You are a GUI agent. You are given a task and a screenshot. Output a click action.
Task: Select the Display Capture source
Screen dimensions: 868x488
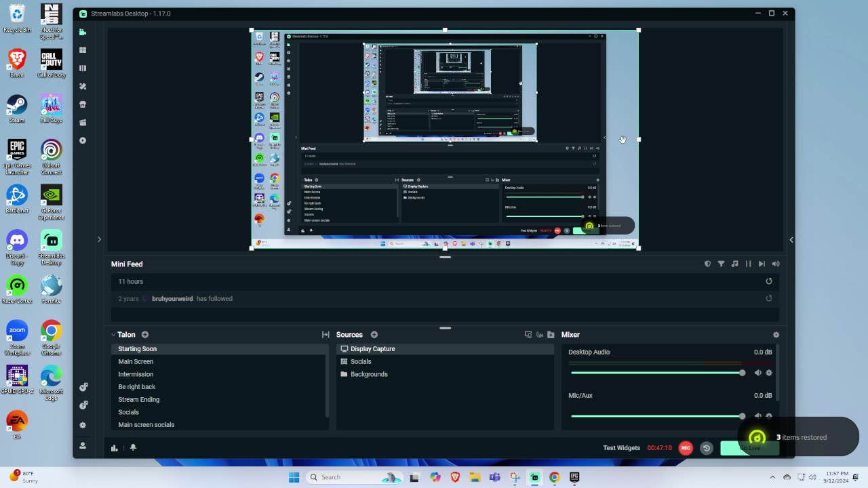point(445,349)
